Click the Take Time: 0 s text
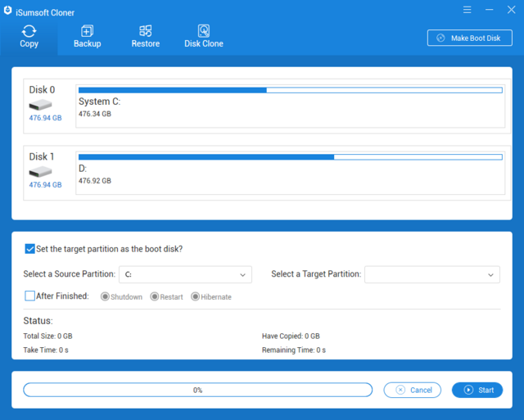The width and height of the screenshot is (524, 420). tap(46, 350)
